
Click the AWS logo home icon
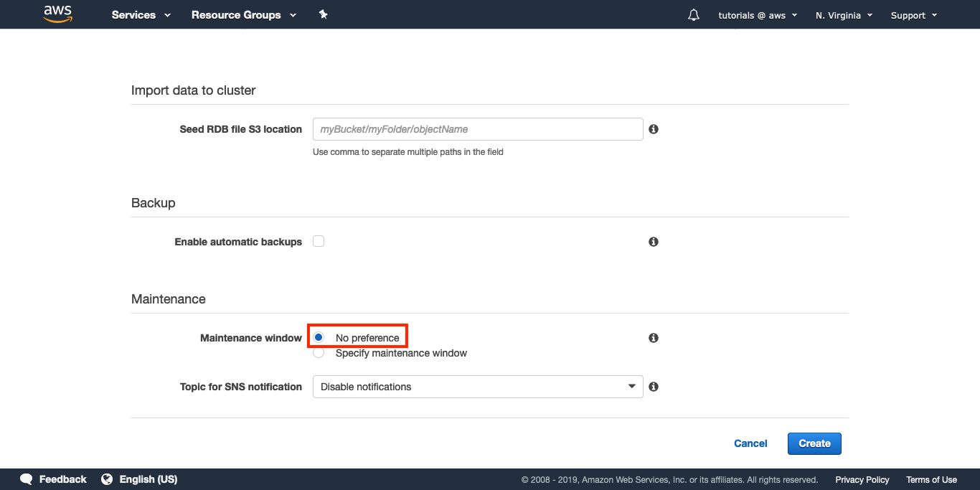tap(58, 14)
